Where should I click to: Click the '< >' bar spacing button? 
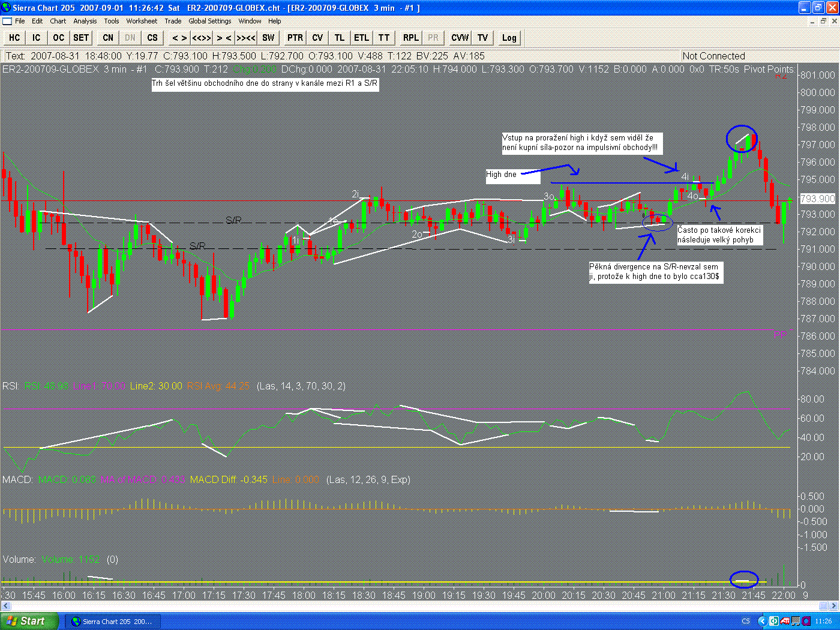pos(179,38)
